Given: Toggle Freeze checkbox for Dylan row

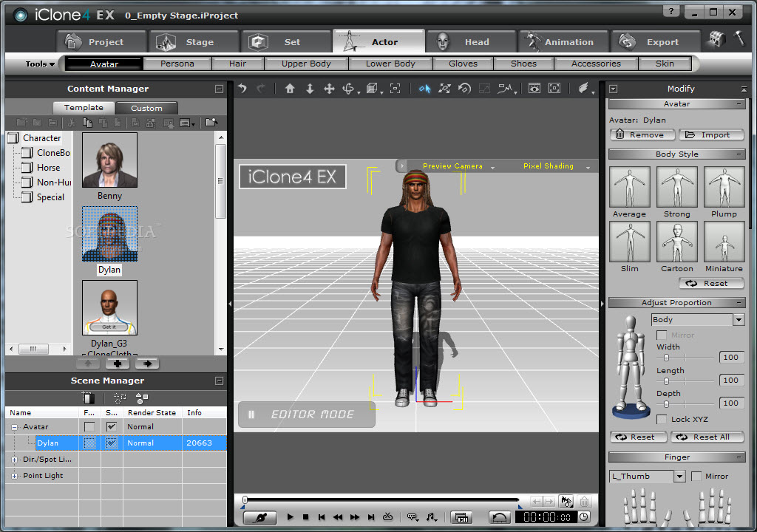Looking at the screenshot, I should (x=89, y=443).
